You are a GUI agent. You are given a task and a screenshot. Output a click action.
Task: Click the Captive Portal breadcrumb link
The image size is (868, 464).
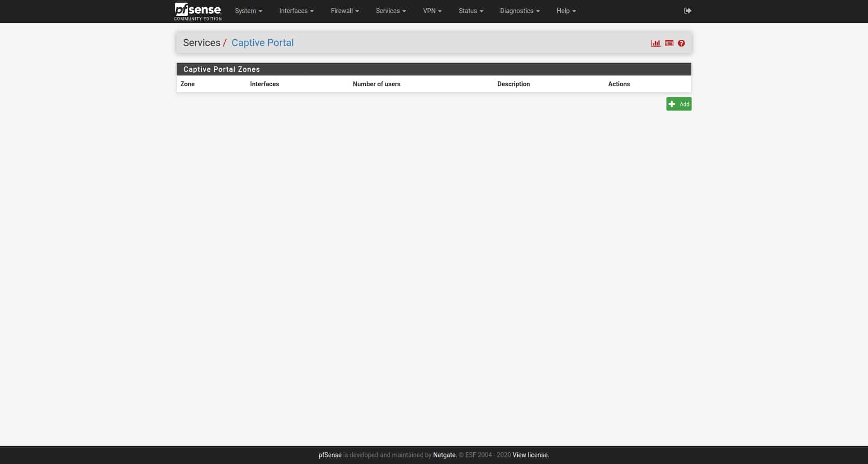pyautogui.click(x=262, y=43)
